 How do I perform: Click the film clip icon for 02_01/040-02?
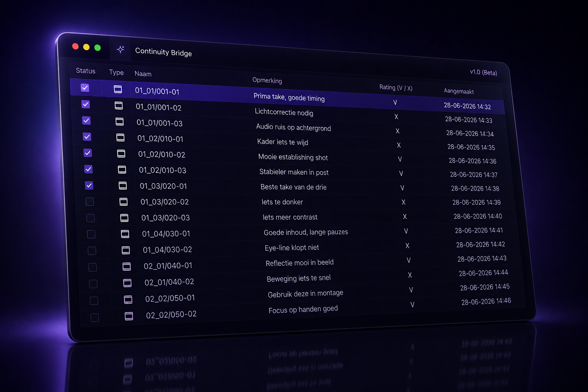click(127, 283)
